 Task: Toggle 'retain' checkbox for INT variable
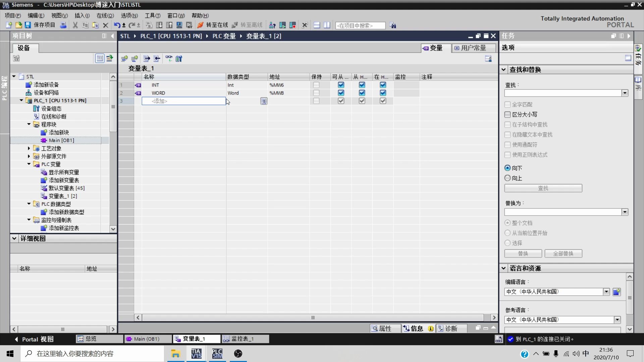tap(316, 84)
